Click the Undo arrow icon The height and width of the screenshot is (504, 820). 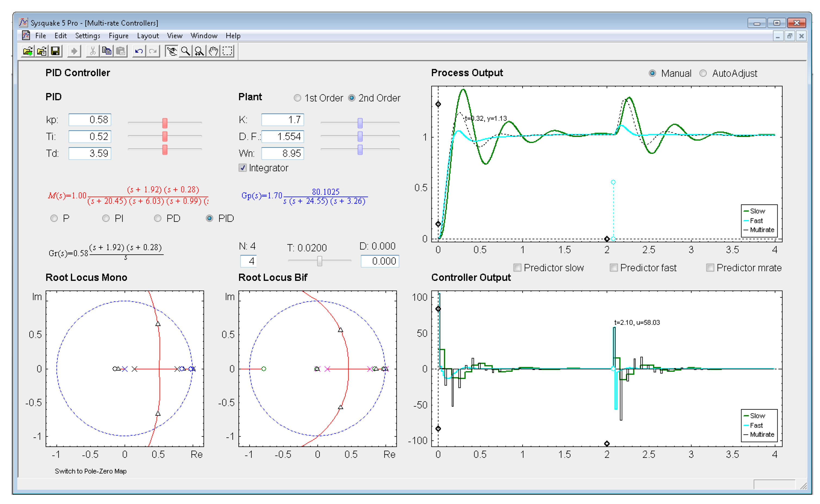(x=139, y=51)
